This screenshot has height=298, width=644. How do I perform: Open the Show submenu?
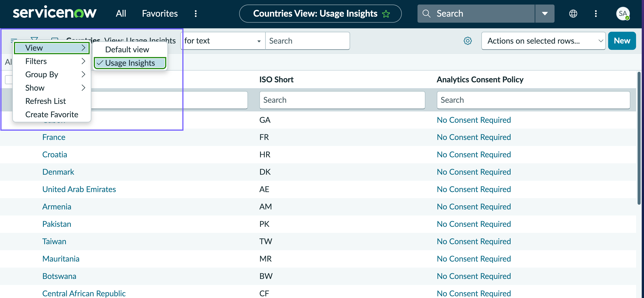(52, 88)
